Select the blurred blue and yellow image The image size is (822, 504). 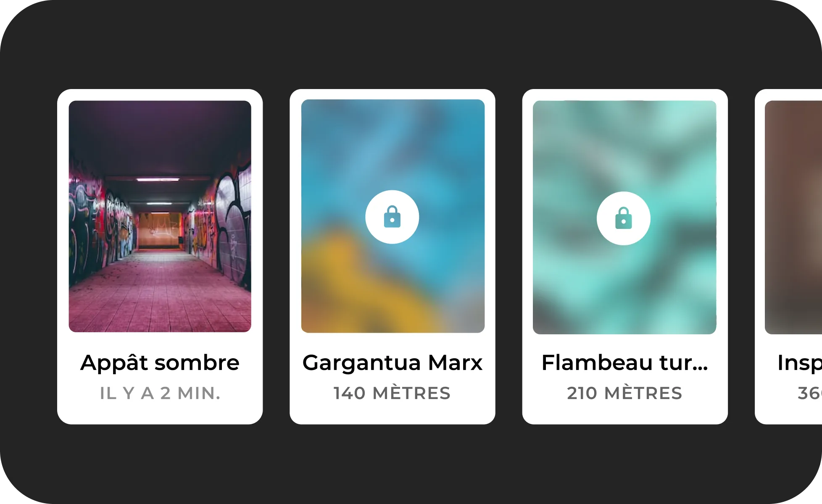click(393, 216)
